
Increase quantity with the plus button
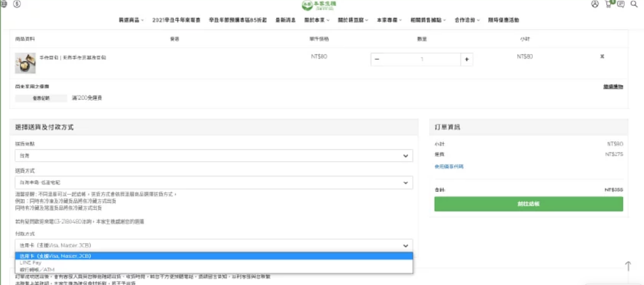pyautogui.click(x=466, y=59)
